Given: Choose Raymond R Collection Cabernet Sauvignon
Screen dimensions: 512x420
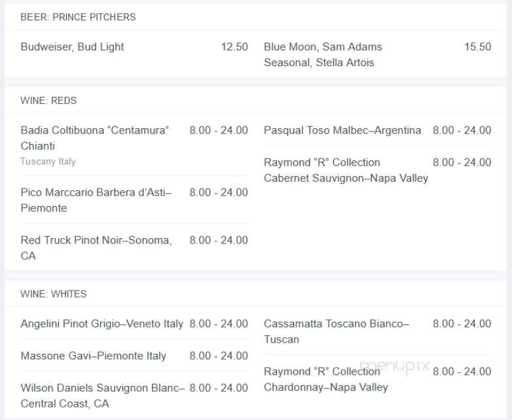Looking at the screenshot, I should click(x=346, y=170).
